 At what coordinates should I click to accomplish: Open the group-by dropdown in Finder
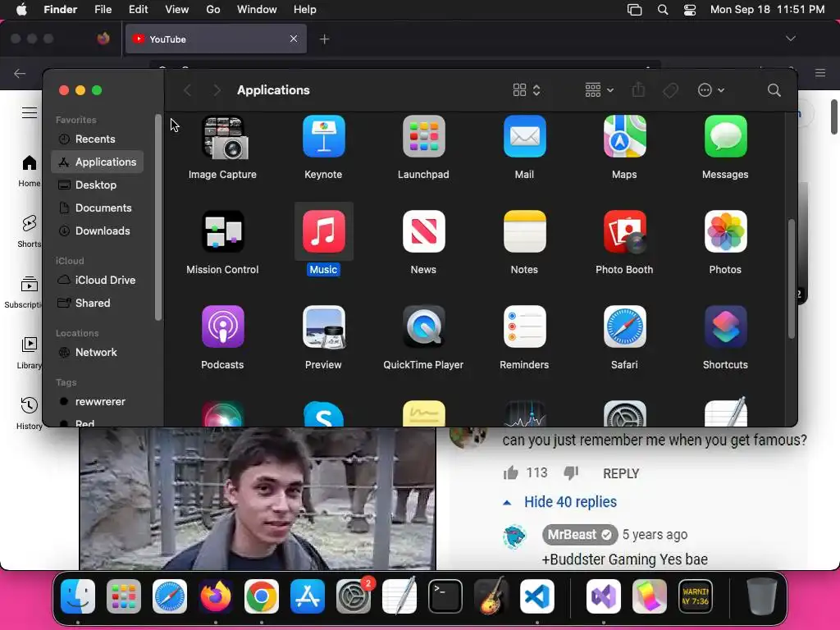click(x=599, y=90)
